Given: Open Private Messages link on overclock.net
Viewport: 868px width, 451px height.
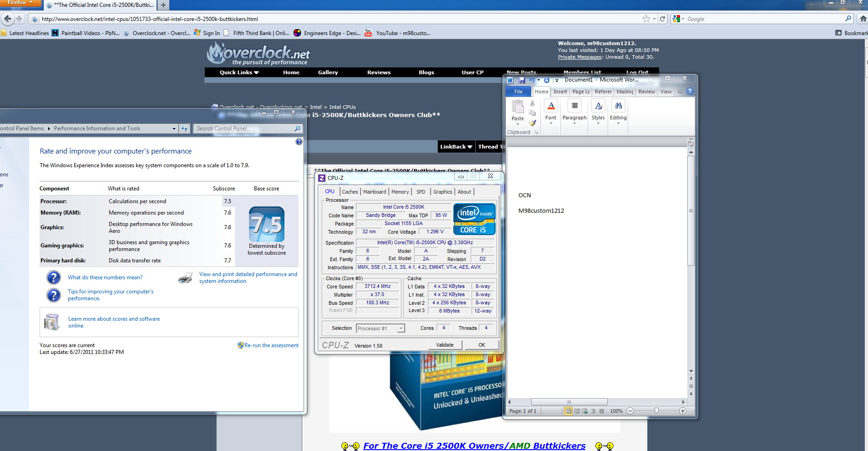Looking at the screenshot, I should (580, 57).
